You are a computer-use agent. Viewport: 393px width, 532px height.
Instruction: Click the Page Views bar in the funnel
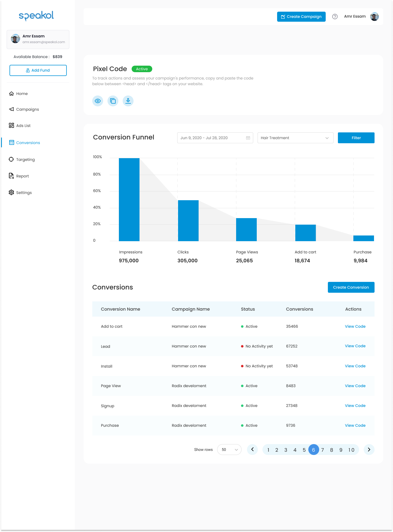pyautogui.click(x=246, y=230)
